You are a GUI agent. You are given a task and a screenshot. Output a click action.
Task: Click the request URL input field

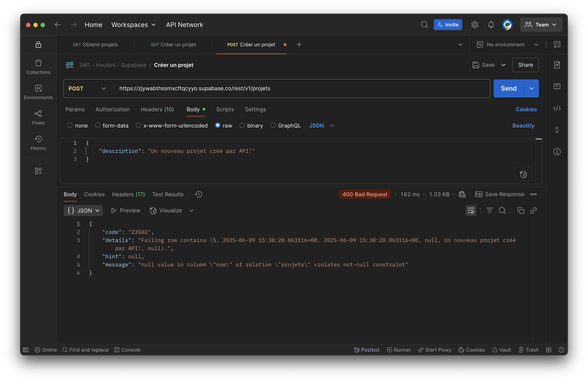[302, 88]
